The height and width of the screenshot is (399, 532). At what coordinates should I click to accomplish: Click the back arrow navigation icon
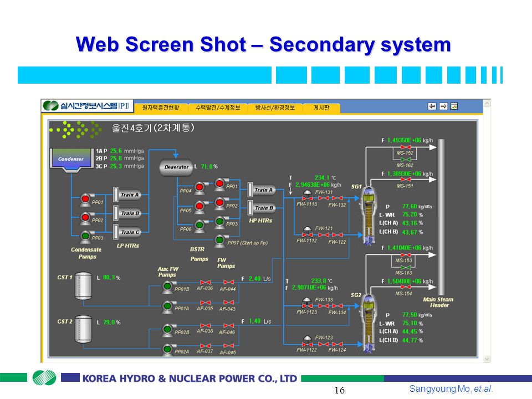(432, 106)
